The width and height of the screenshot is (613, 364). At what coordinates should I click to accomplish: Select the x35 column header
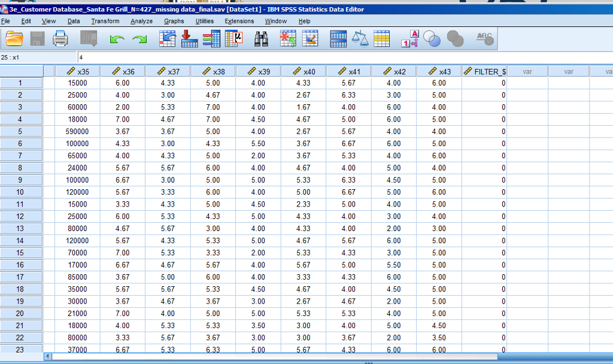click(x=77, y=72)
